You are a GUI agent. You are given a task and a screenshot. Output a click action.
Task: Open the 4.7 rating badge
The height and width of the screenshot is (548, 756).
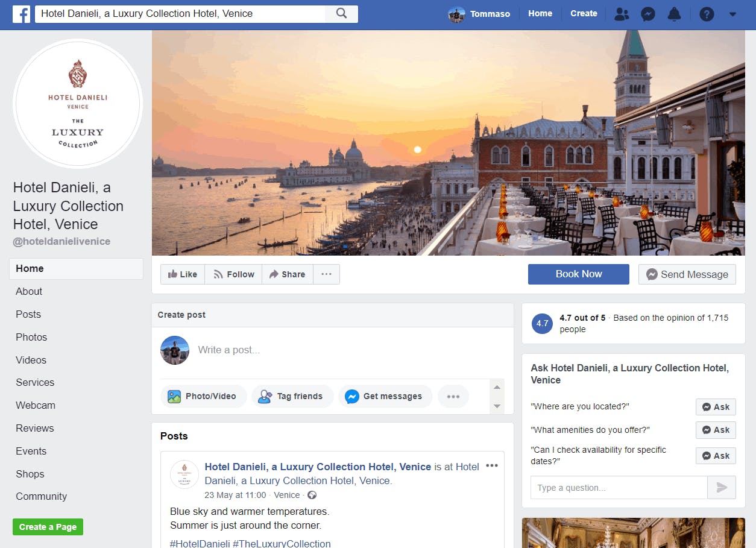click(542, 323)
